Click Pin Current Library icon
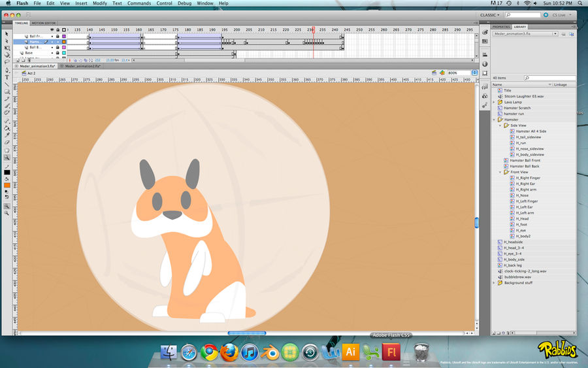588x368 pixels. [x=563, y=34]
